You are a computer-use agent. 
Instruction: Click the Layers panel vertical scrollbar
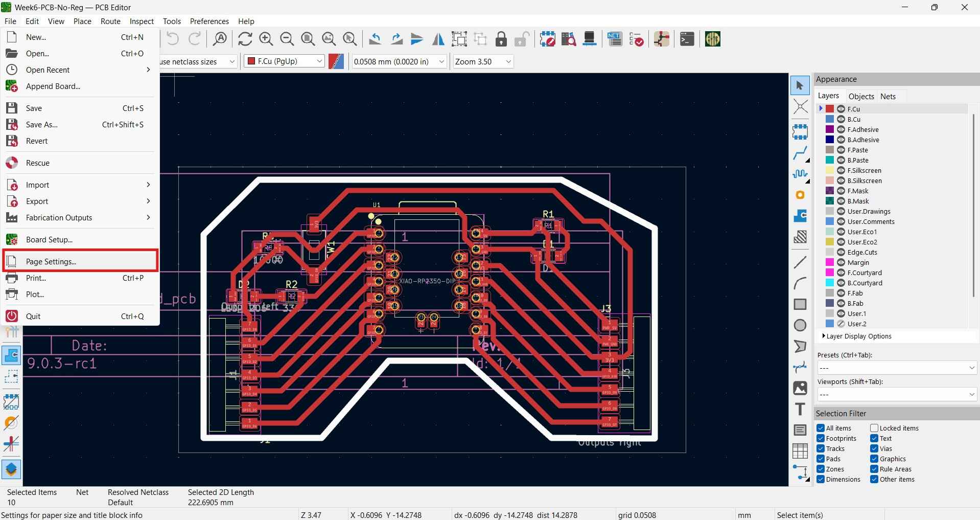tap(973, 205)
